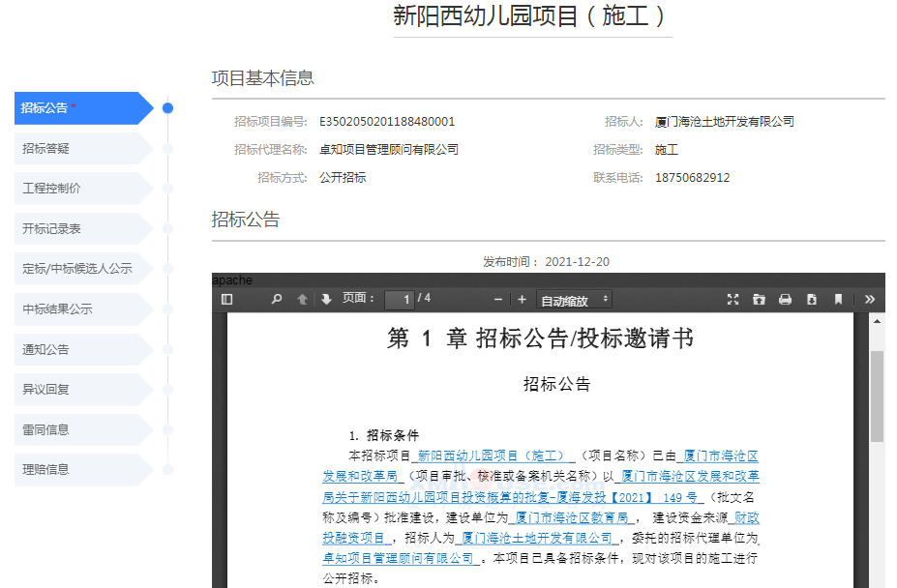Click the PDF bookmark current view icon

(838, 300)
